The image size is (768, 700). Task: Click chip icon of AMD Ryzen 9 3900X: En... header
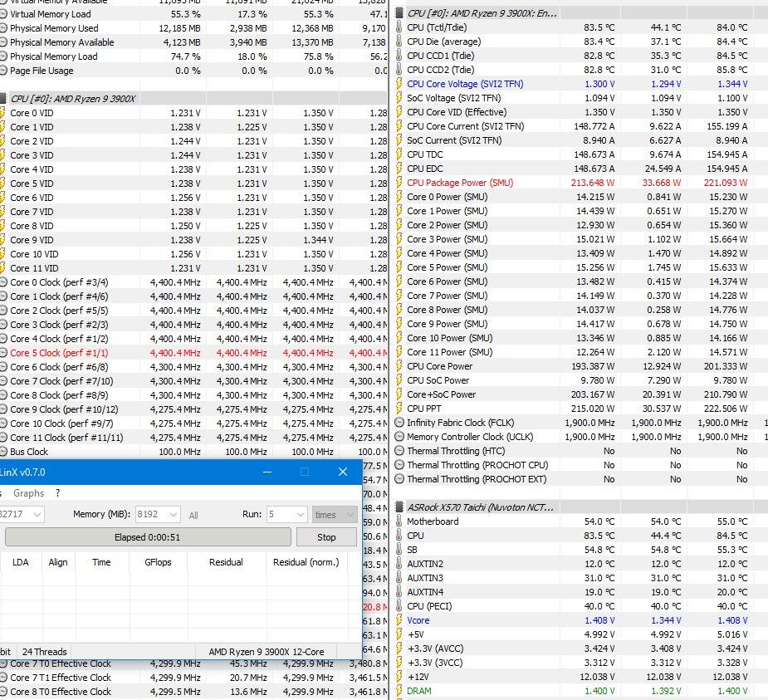tap(399, 13)
